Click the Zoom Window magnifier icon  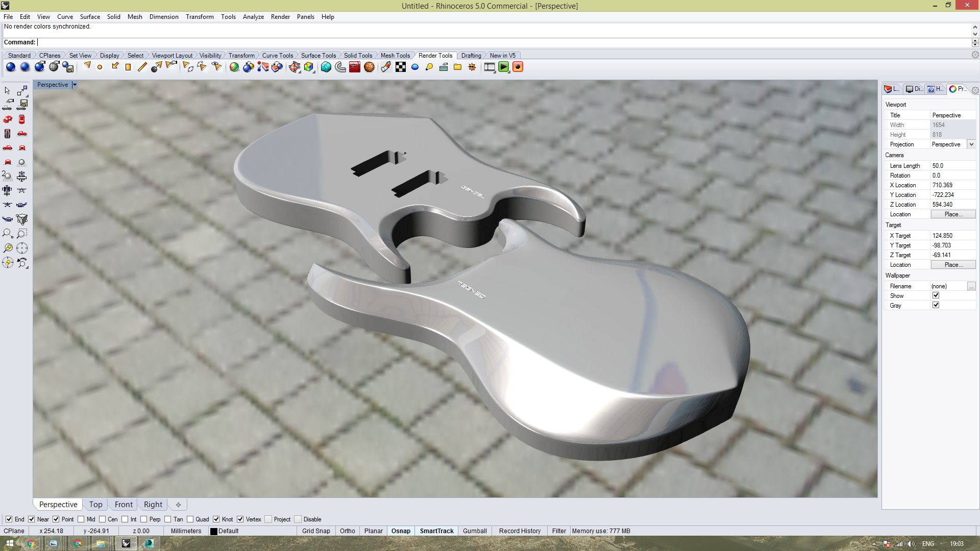coord(7,234)
